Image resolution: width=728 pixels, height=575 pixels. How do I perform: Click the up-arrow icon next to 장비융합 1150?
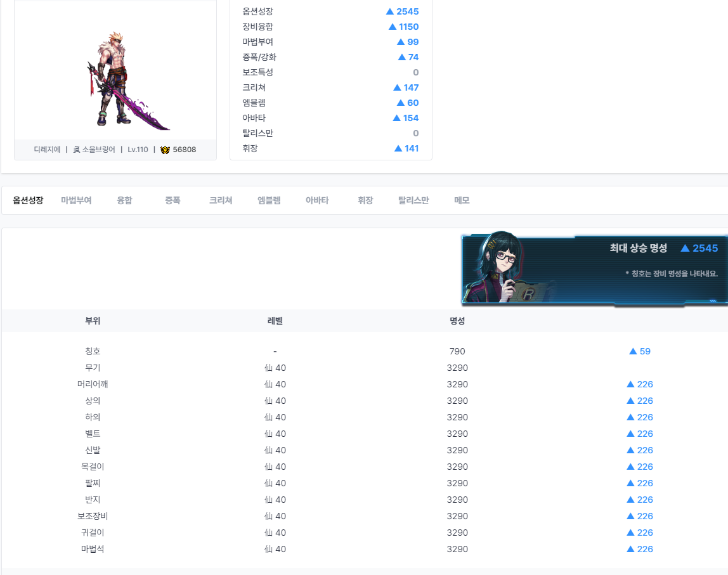coord(393,27)
